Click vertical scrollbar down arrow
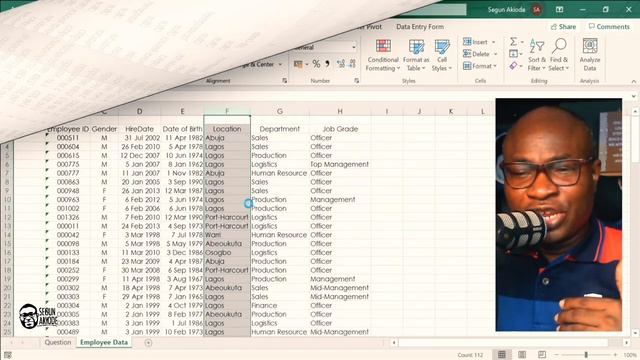Viewport: 640px width, 360px height. coord(635,333)
